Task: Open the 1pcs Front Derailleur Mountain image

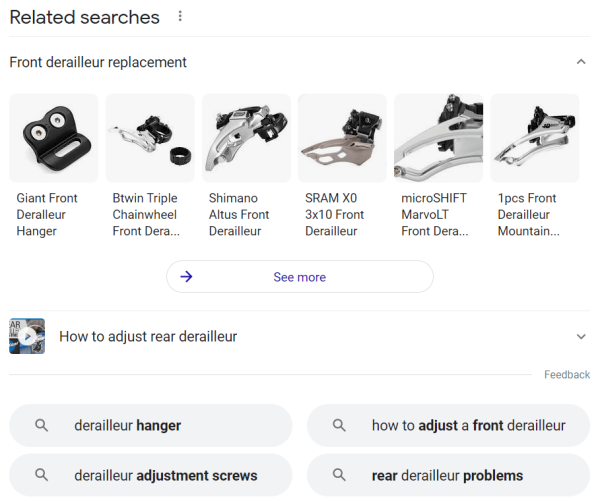Action: (534, 138)
